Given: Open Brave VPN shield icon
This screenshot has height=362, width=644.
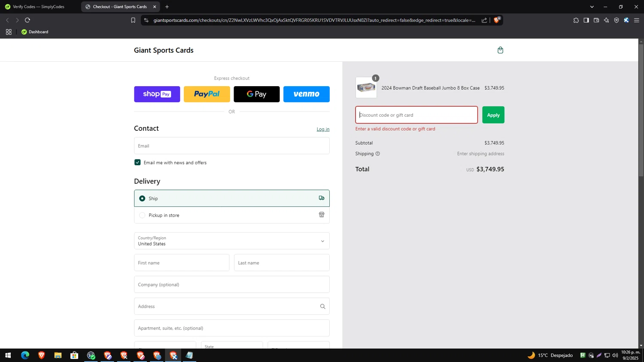Looking at the screenshot, I should coord(617,20).
